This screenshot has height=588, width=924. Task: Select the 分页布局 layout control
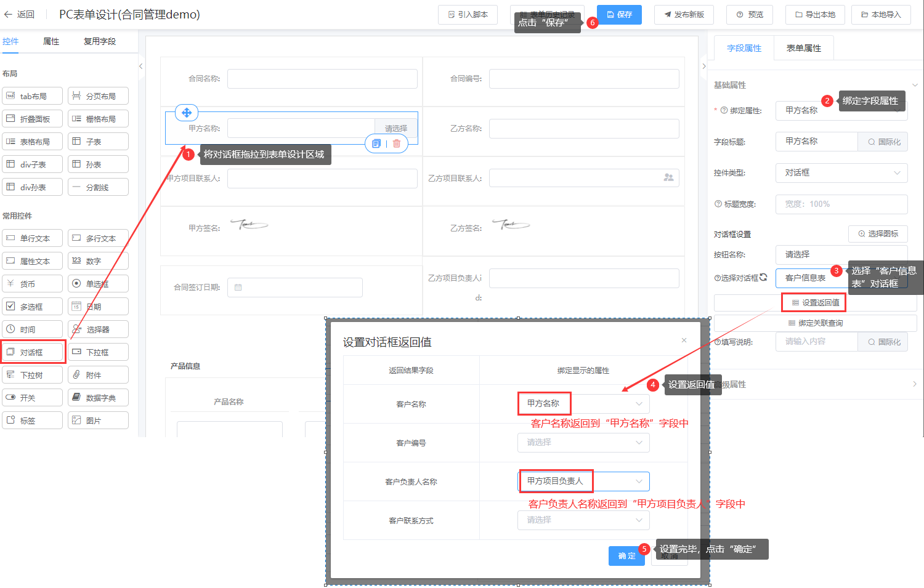pyautogui.click(x=98, y=96)
